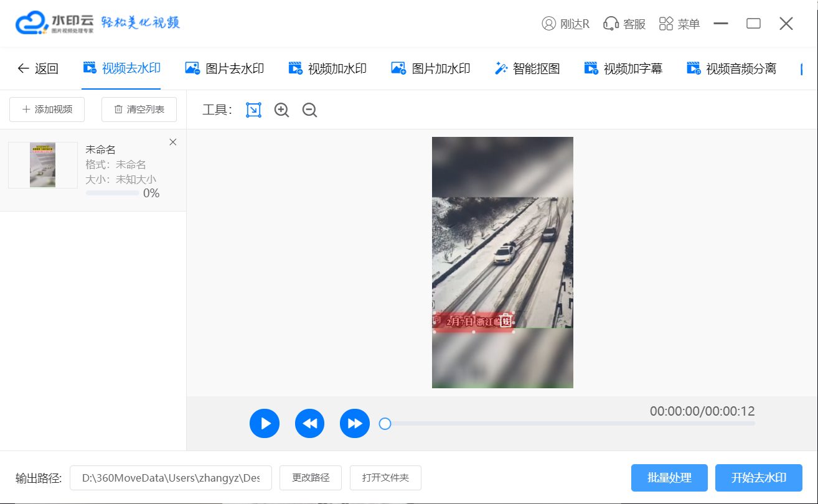
Task: Delete the selected watermark region via trash icon
Action: [x=505, y=320]
